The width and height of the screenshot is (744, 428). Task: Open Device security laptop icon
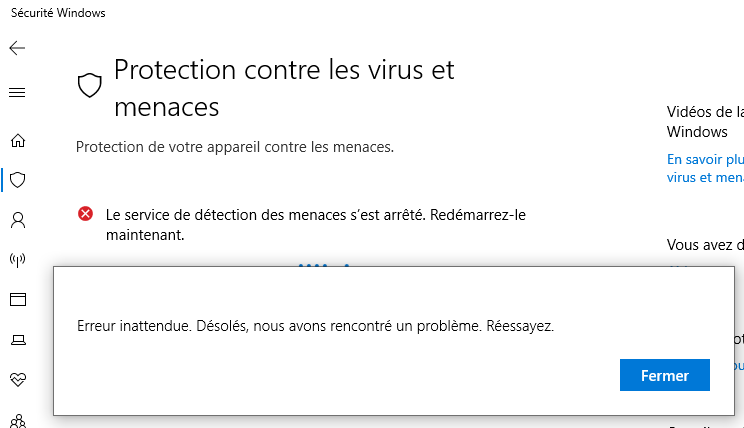17,340
